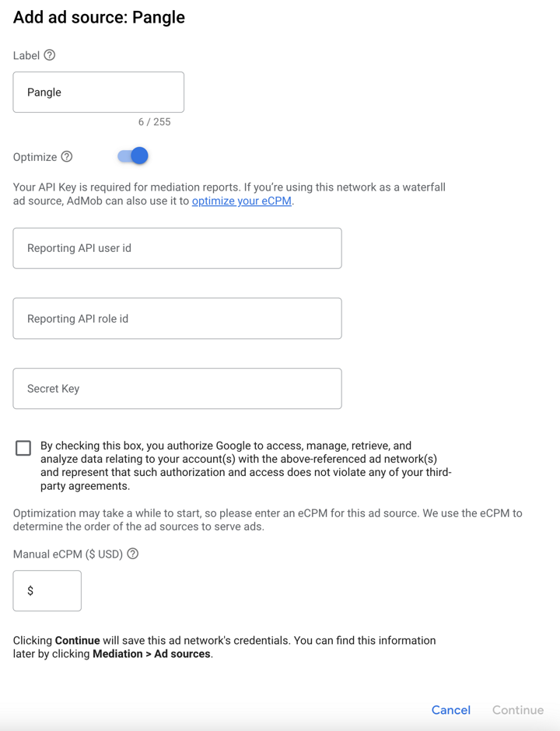Select the Reporting API user id field
The height and width of the screenshot is (731, 560).
pos(177,248)
